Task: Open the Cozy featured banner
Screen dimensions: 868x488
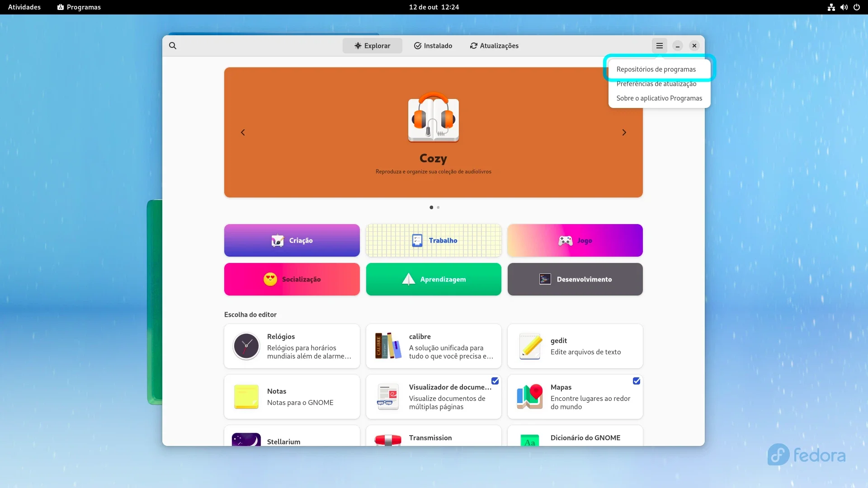Action: coord(434,132)
